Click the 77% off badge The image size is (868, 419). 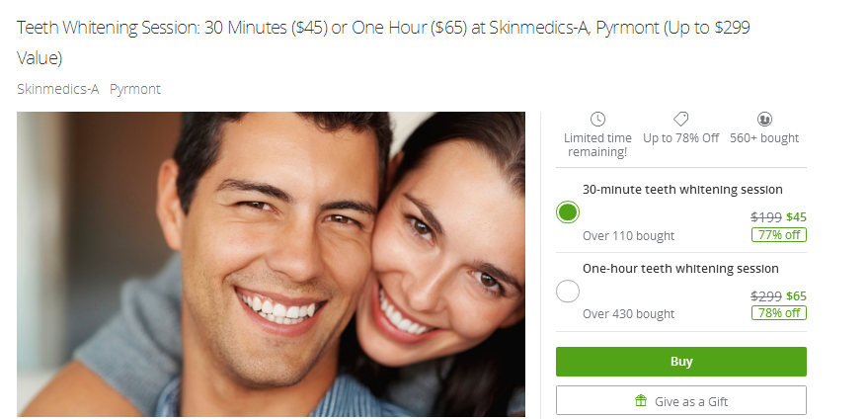[x=779, y=235]
